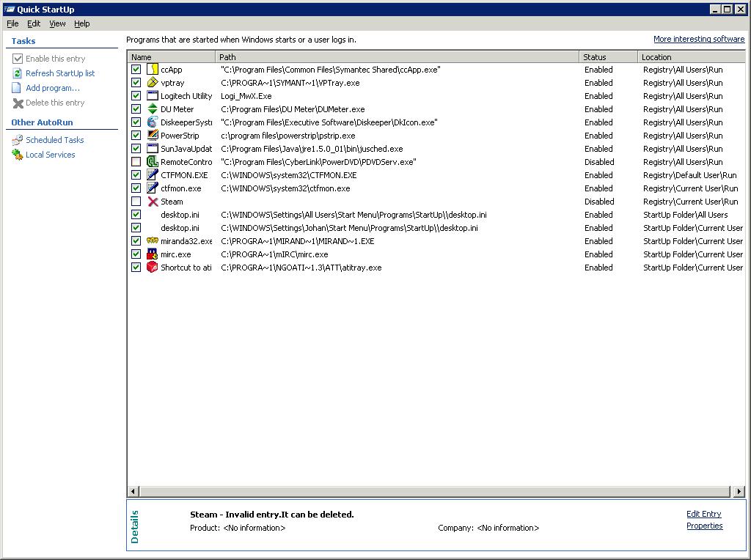
Task: Click the Logitech Utility window icon
Action: point(153,96)
